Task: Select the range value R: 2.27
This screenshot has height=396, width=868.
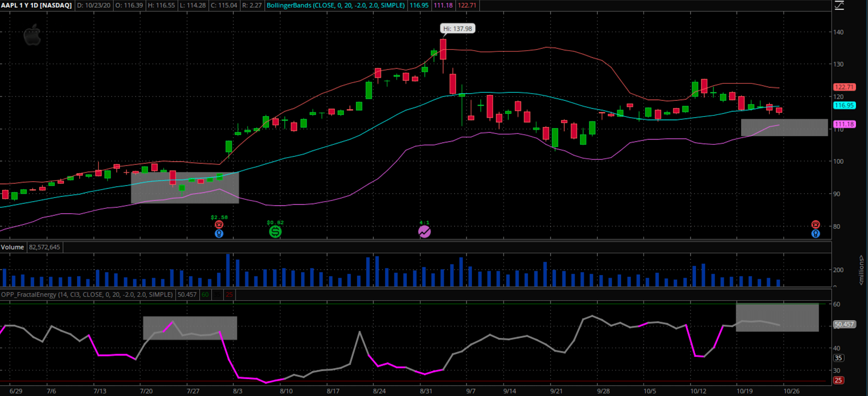Action: coord(252,5)
